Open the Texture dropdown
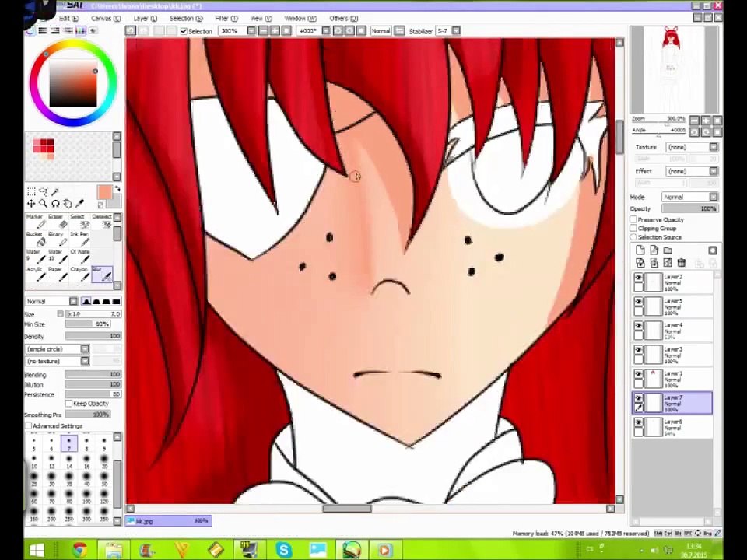The image size is (747, 560). (693, 147)
